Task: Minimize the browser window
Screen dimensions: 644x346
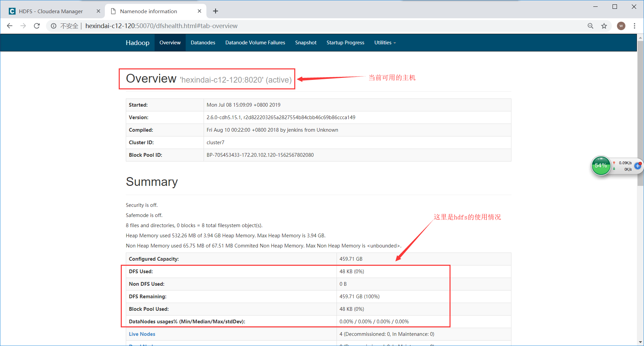Action: 596,7
